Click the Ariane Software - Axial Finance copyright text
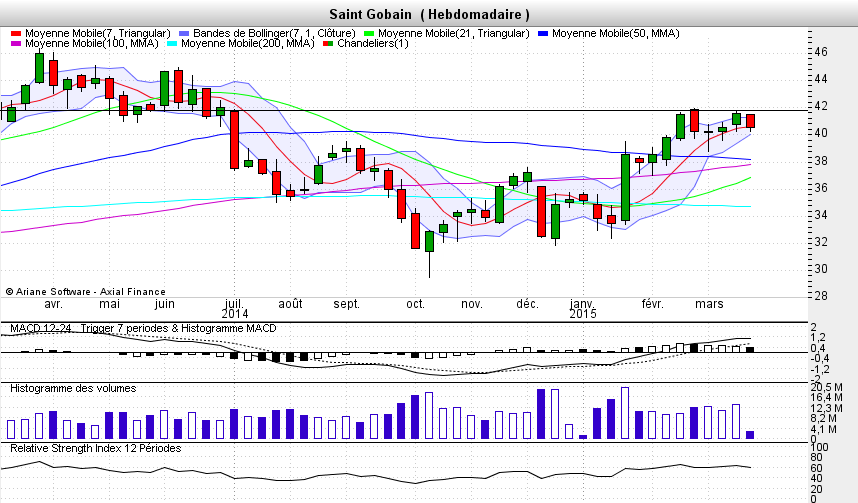Image resolution: width=858 pixels, height=503 pixels. [x=85, y=292]
